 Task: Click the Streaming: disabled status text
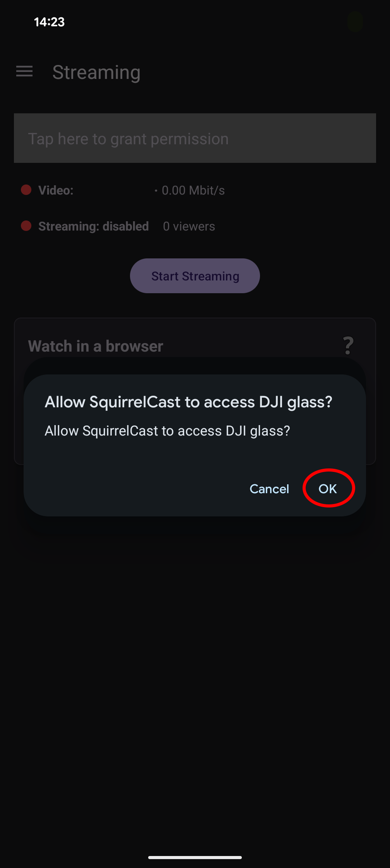pyautogui.click(x=93, y=226)
